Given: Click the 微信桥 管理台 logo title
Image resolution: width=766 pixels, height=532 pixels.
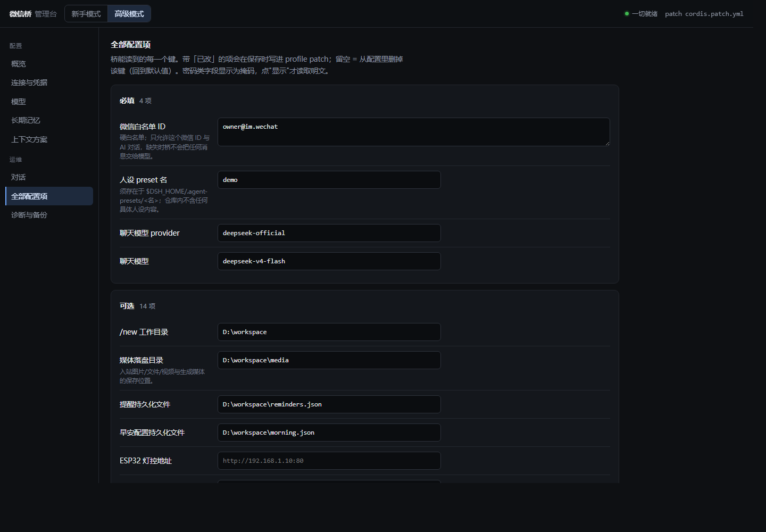Looking at the screenshot, I should tap(33, 14).
